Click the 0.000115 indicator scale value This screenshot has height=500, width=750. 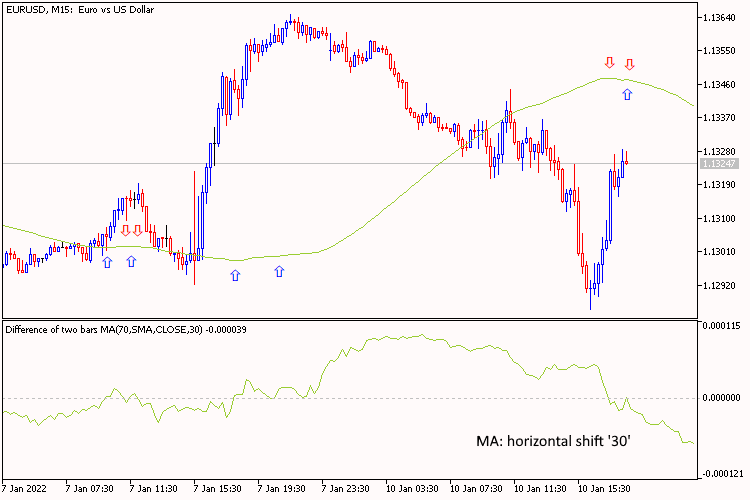pos(721,326)
